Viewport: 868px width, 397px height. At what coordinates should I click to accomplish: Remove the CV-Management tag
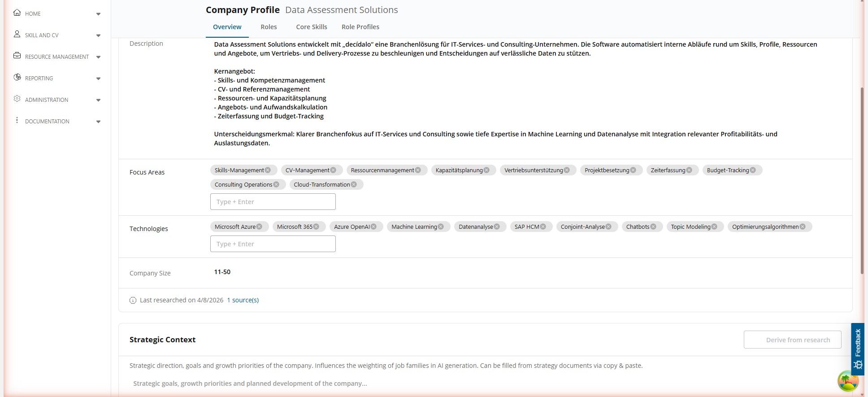[333, 170]
